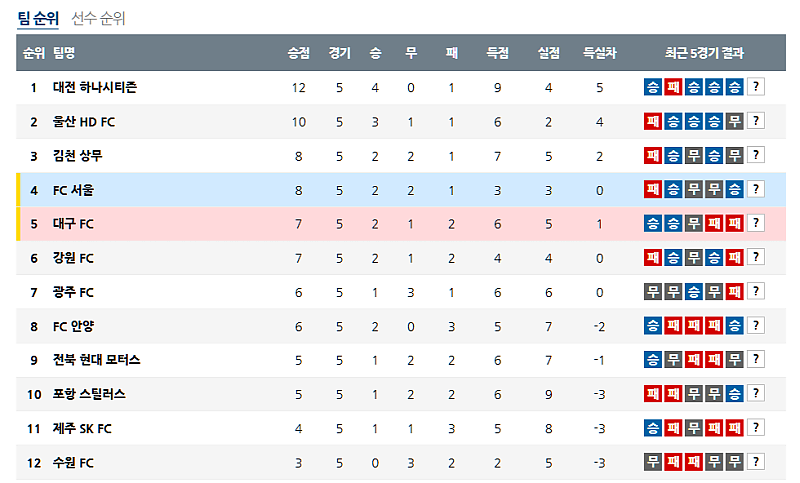800x483 pixels.
Task: Click the gray 무 badge in 울산 HD FC row
Action: pos(735,121)
